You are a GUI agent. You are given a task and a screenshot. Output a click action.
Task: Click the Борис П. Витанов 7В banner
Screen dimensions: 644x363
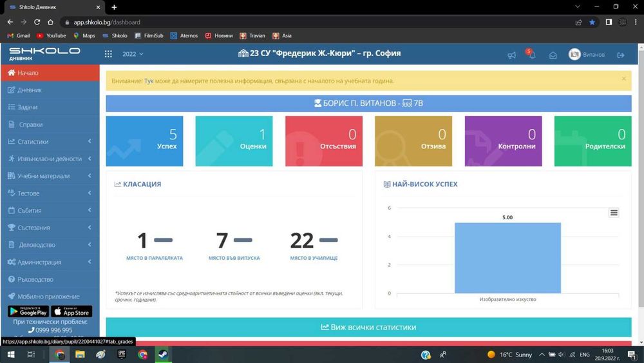(x=369, y=103)
